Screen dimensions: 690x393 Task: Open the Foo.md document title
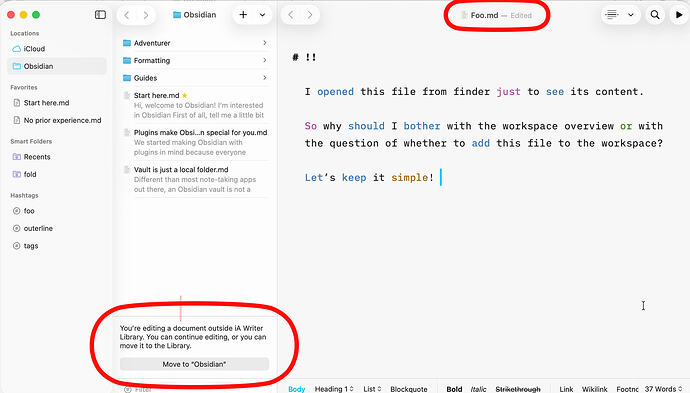click(x=484, y=15)
